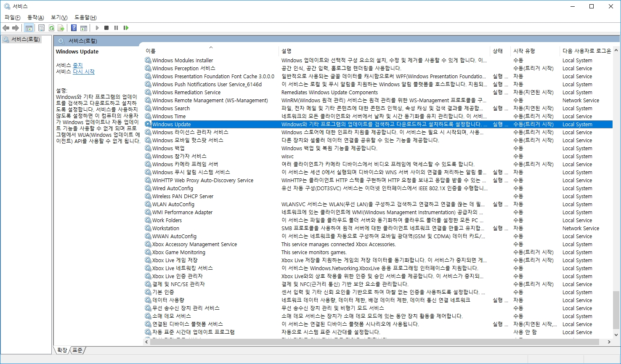Select Wireless PAN DHCP Server row
The image size is (621, 364).
(x=378, y=196)
